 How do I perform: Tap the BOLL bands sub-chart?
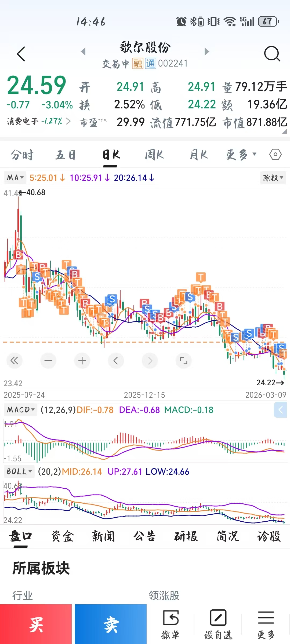point(145,502)
